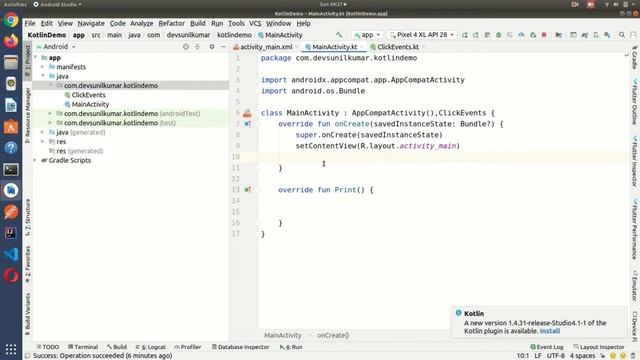Image resolution: width=640 pixels, height=360 pixels.
Task: Toggle the Emulator side panel
Action: coord(635,287)
